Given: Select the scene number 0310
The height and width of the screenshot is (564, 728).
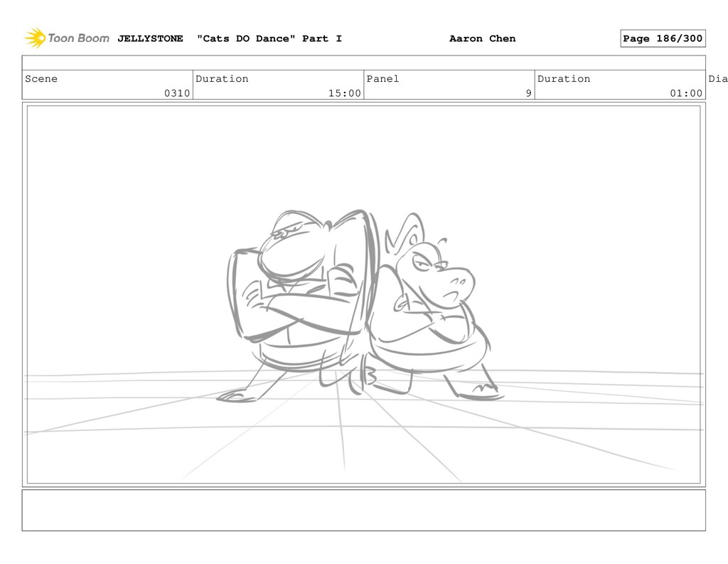Looking at the screenshot, I should pos(177,93).
